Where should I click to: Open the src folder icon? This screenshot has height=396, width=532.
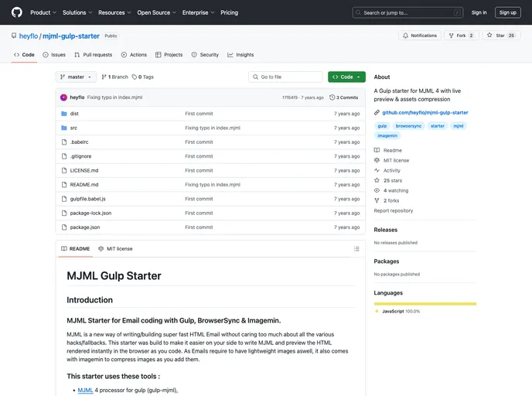click(63, 128)
